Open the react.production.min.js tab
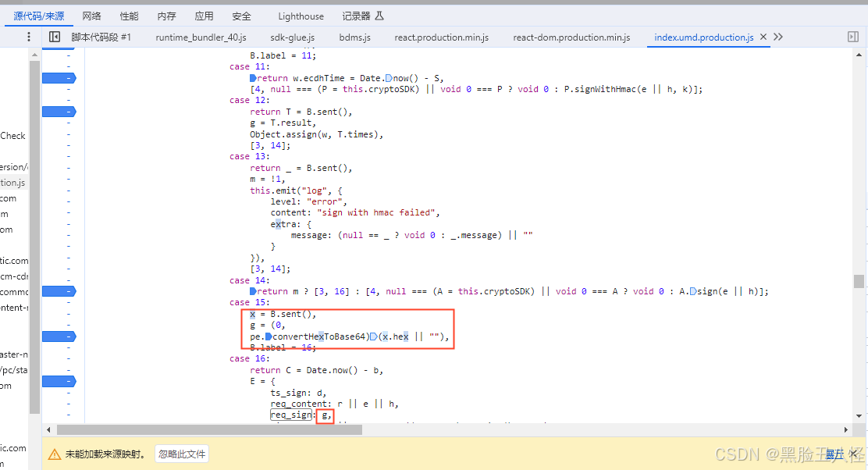This screenshot has height=470, width=868. (x=442, y=37)
